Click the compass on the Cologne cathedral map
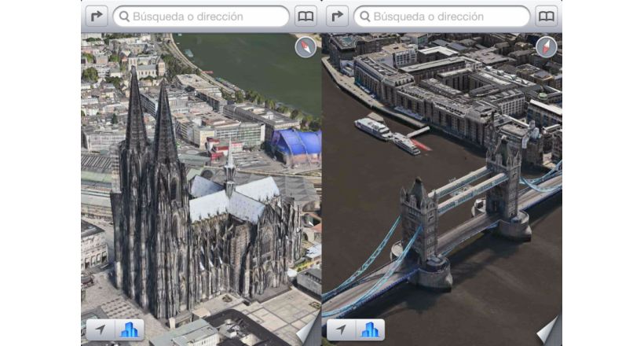The height and width of the screenshot is (346, 644). [306, 48]
